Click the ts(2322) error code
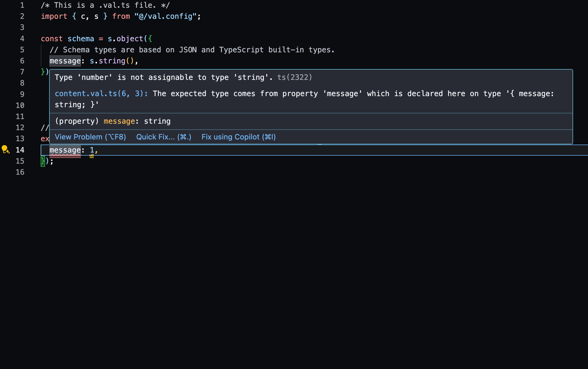Screen dimensions: 588x369 pos(295,77)
